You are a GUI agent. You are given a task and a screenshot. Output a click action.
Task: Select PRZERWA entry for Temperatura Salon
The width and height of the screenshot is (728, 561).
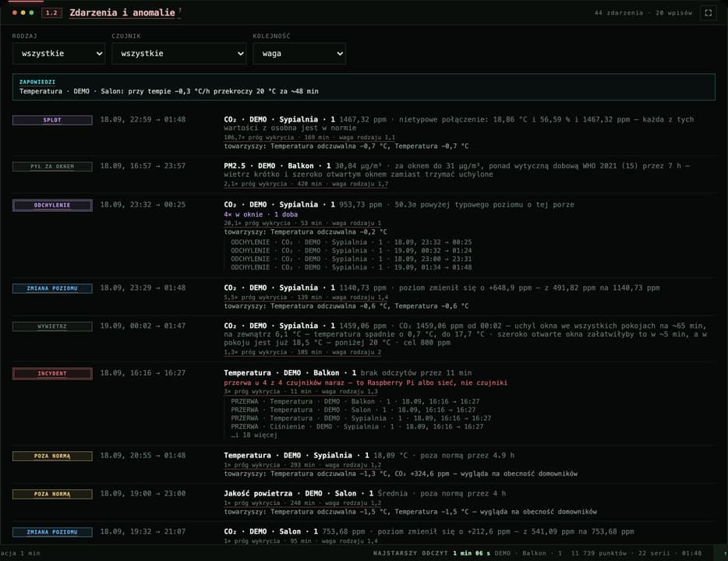tap(353, 410)
